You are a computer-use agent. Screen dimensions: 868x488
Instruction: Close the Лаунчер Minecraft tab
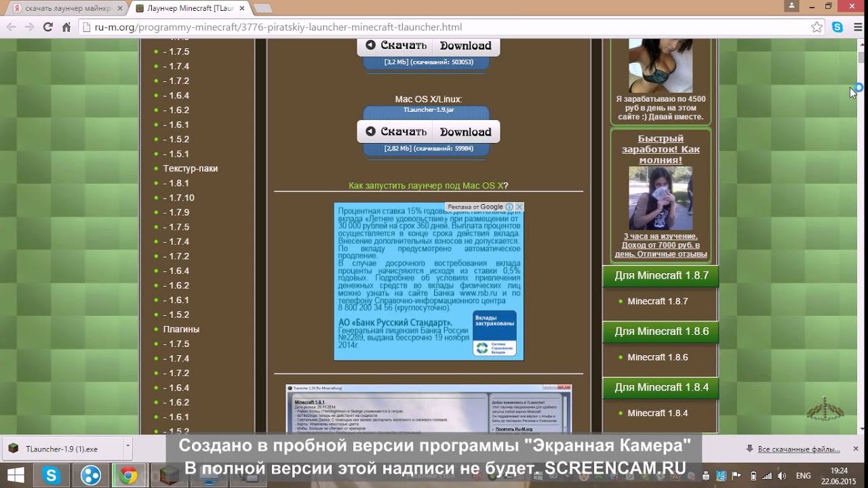[x=241, y=9]
